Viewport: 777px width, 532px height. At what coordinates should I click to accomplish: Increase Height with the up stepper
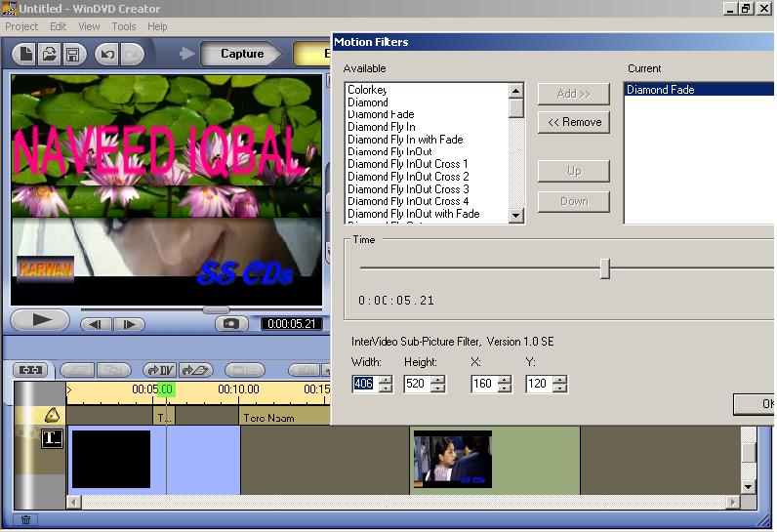click(x=437, y=380)
